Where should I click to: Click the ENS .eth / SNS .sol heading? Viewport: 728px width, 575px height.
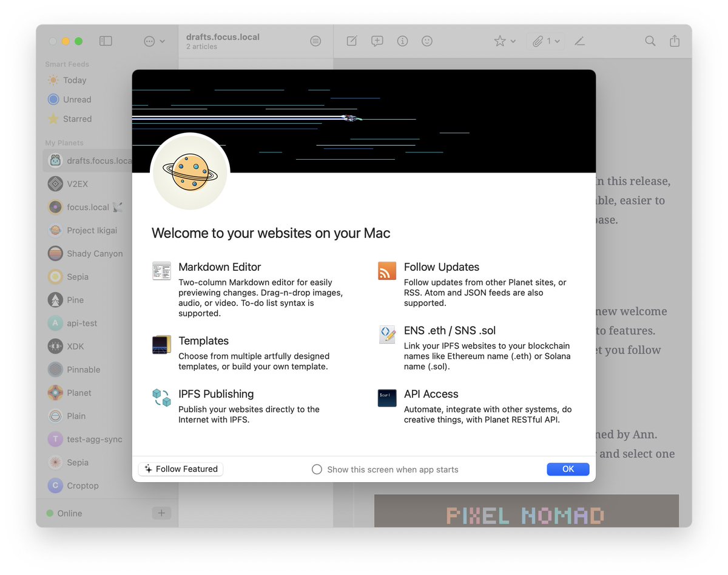(x=450, y=331)
